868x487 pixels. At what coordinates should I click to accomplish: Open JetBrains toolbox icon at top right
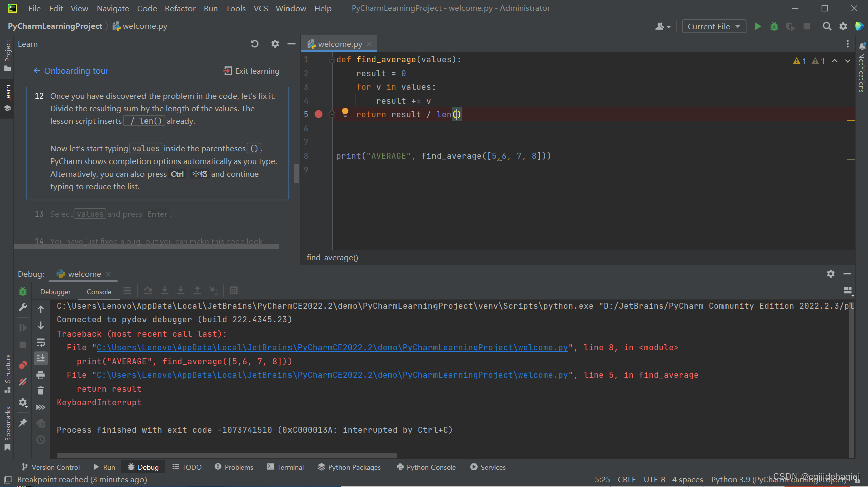pos(859,26)
